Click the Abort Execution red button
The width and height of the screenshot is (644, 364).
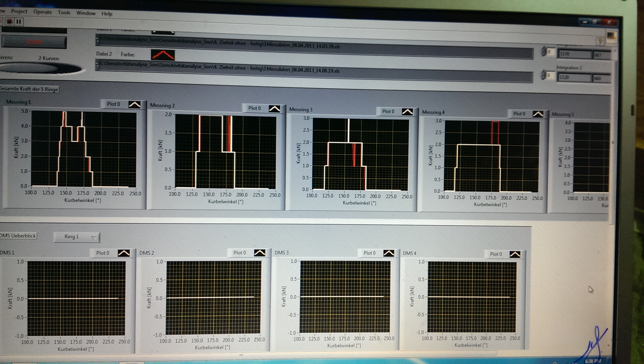tap(10, 22)
